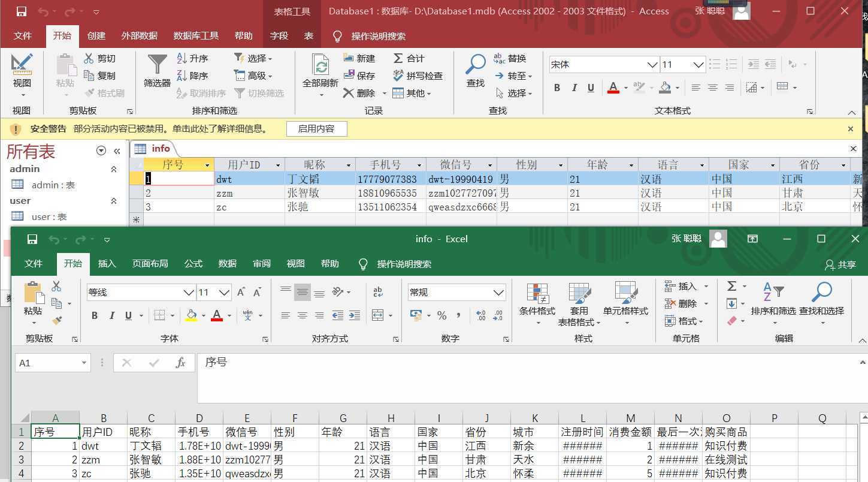
Task: Click Access Refresh All (全部刷新) icon
Action: [x=320, y=65]
